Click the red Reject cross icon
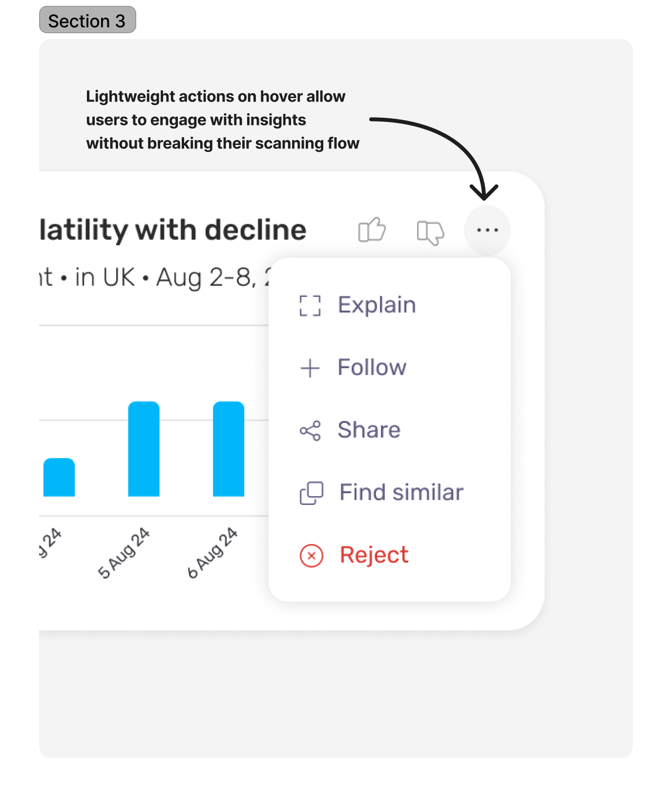 (311, 555)
